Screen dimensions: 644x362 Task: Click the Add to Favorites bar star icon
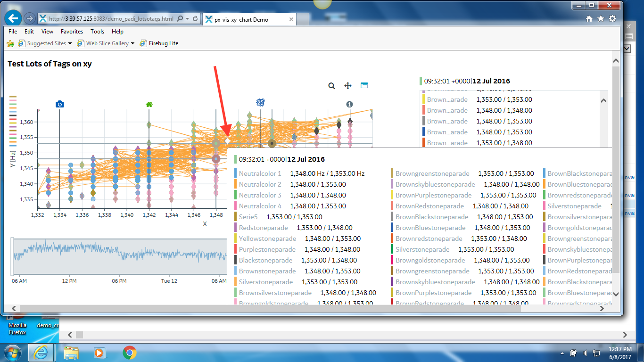(10, 43)
